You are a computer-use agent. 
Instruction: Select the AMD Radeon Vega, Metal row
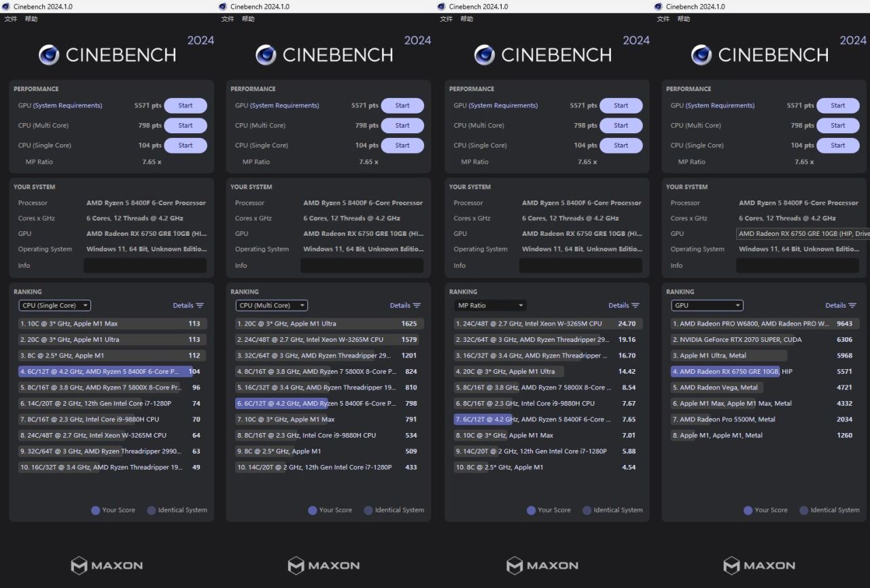tap(765, 388)
